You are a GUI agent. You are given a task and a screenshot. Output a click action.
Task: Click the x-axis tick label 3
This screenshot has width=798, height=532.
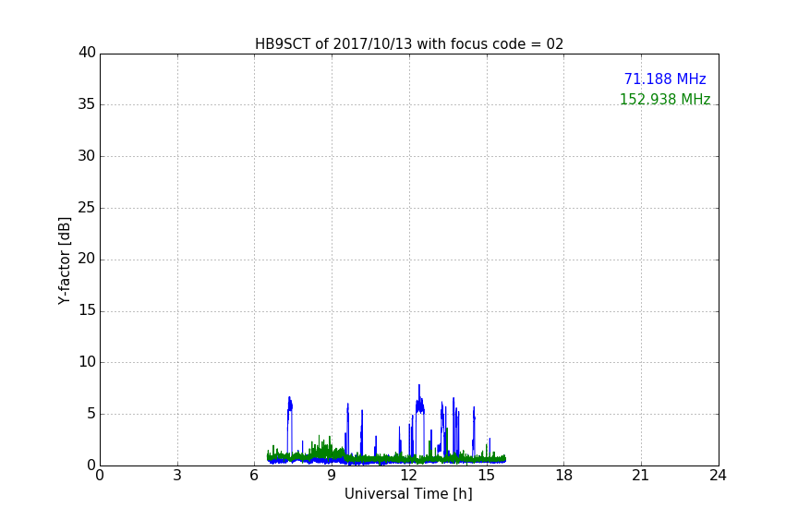(x=177, y=476)
